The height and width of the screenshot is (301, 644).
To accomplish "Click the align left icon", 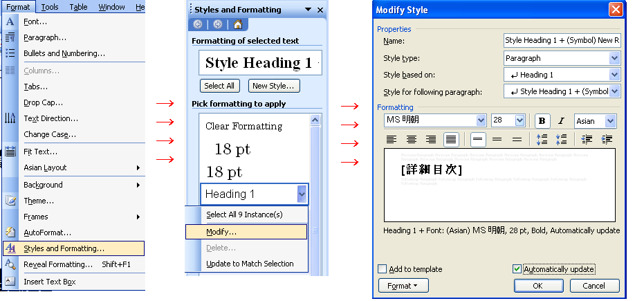I will 392,139.
